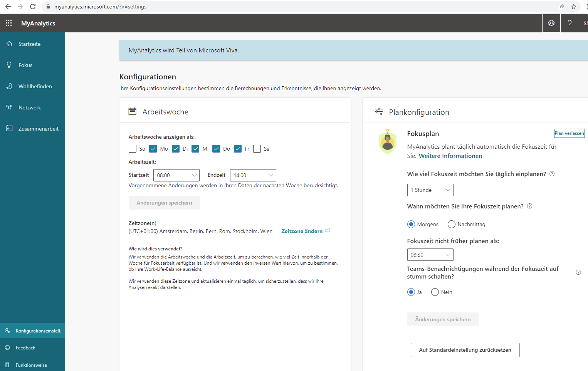The image size is (588, 371).
Task: Follow the Weitere Informationen link
Action: 450,156
